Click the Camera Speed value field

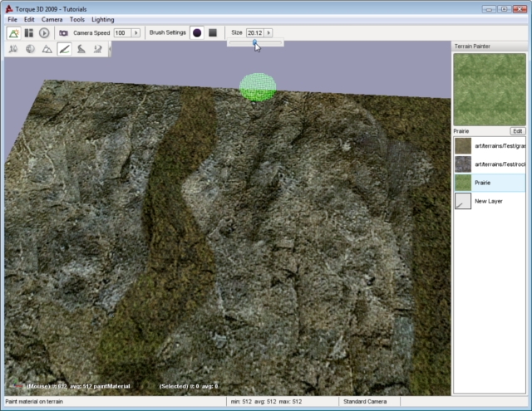[x=121, y=32]
